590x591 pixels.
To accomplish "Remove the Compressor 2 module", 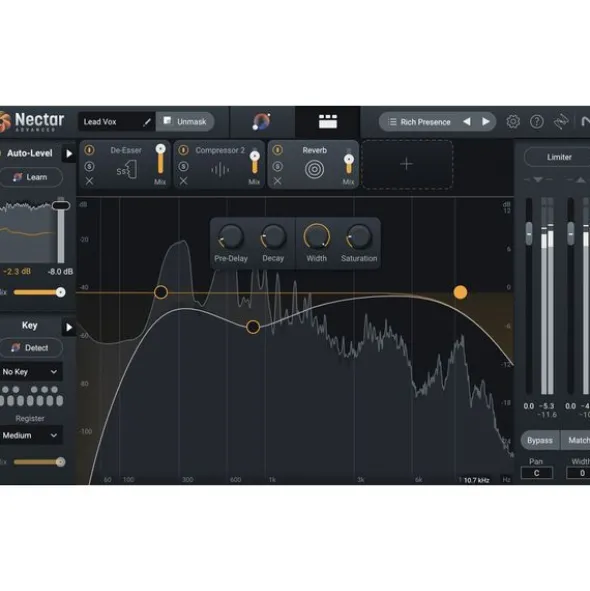I will point(183,181).
